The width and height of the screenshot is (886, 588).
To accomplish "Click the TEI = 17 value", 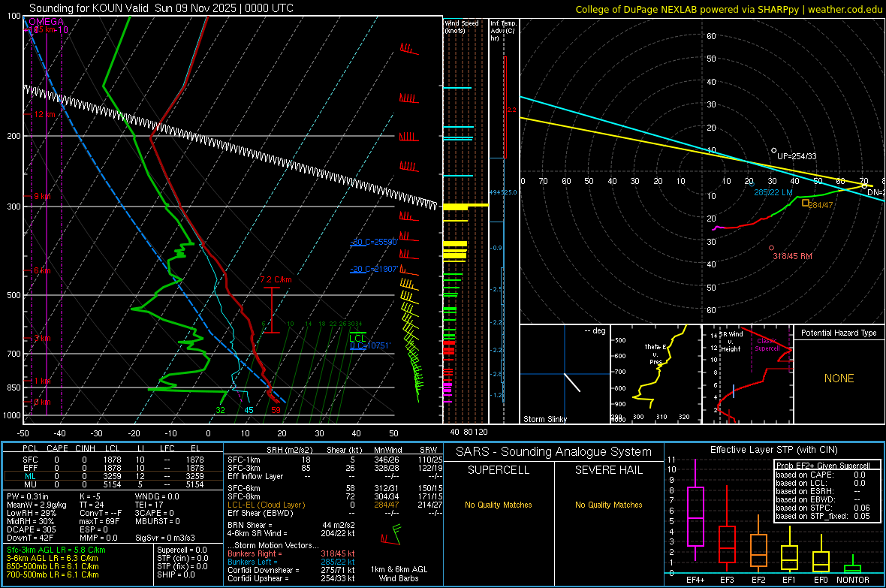I will tap(149, 505).
